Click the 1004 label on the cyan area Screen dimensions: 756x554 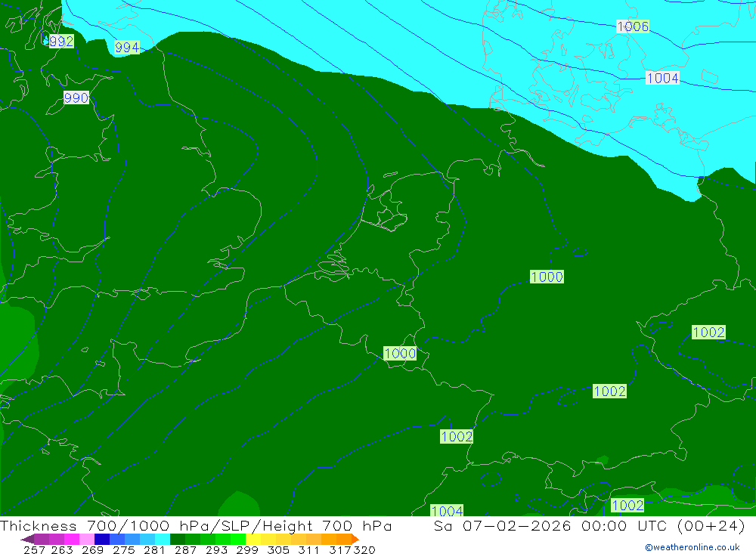point(662,78)
